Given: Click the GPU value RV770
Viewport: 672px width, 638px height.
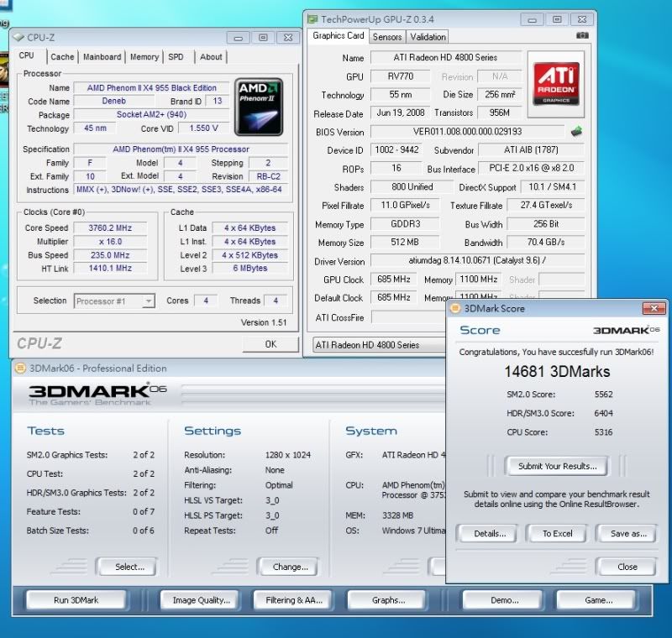Looking at the screenshot, I should (401, 76).
